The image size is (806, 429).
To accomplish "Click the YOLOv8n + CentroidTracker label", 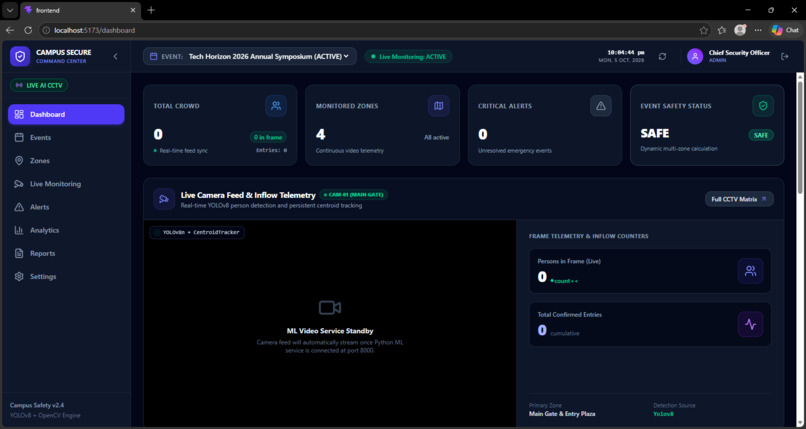I will pyautogui.click(x=197, y=233).
